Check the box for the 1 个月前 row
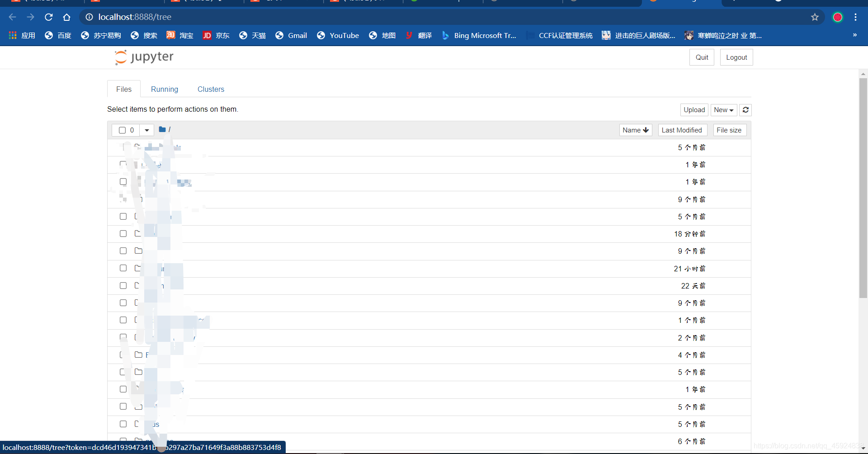 click(123, 320)
